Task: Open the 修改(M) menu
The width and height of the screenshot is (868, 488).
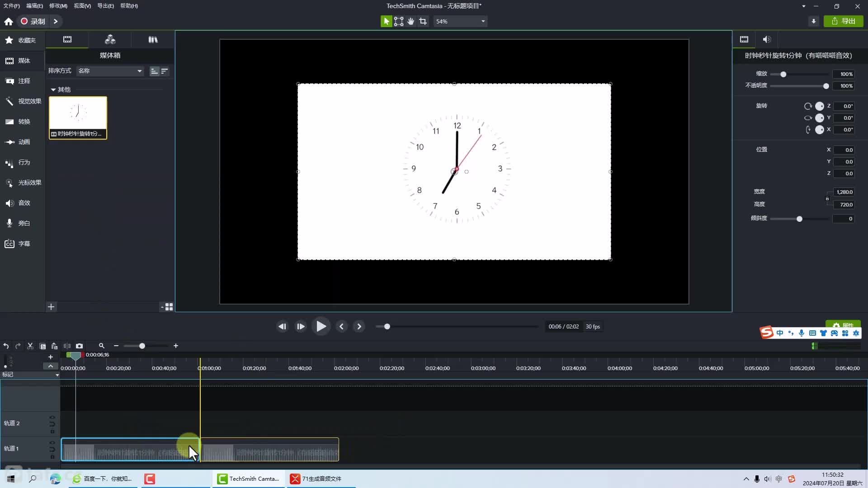Action: (58, 6)
